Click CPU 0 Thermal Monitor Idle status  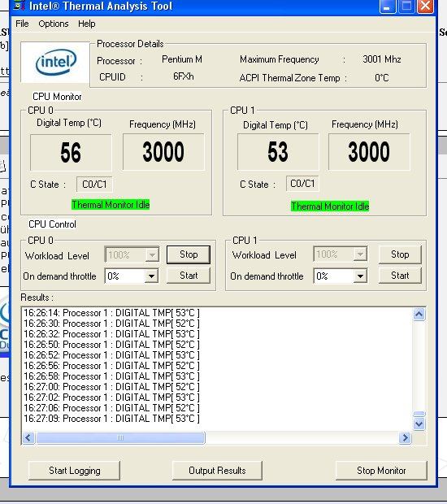(111, 205)
